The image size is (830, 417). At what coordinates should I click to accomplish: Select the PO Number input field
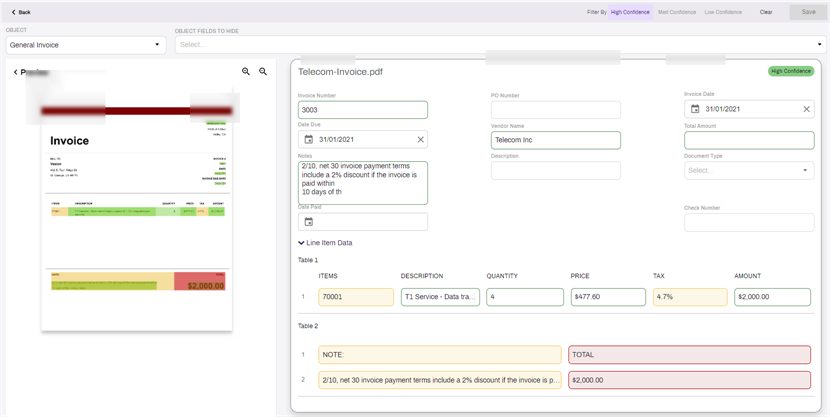(x=556, y=110)
